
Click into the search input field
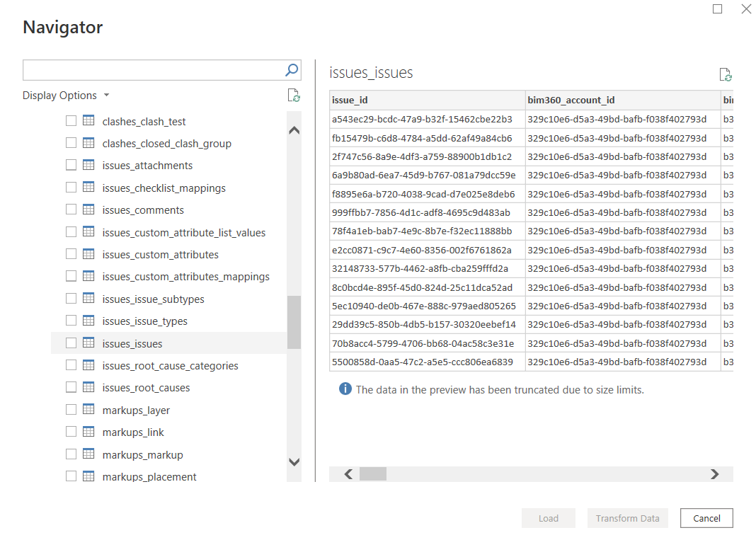tap(152, 70)
